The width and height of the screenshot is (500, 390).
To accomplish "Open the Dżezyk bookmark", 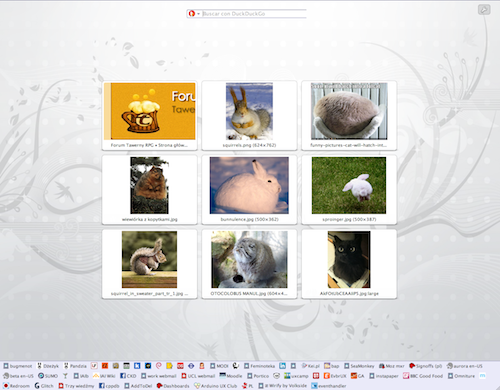I will 48,366.
